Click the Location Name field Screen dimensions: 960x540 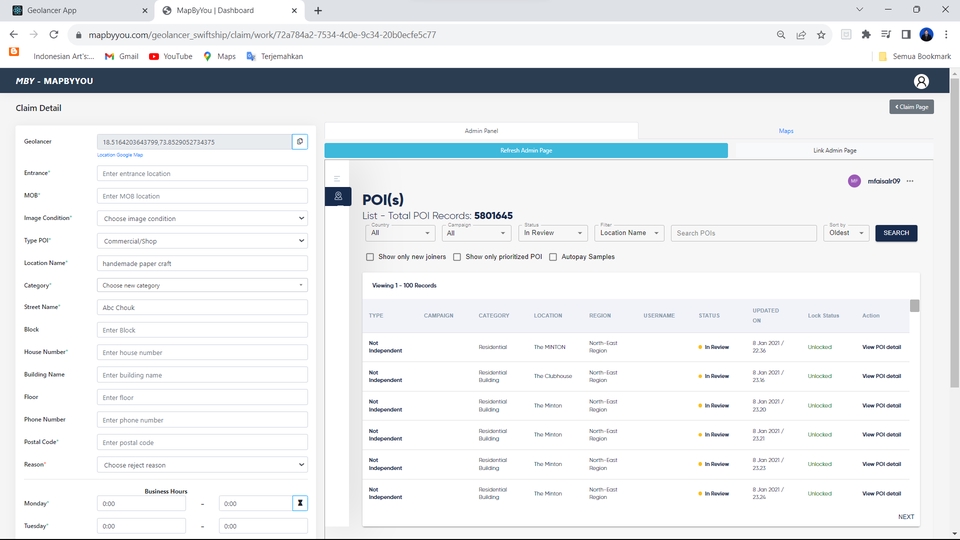[202, 263]
